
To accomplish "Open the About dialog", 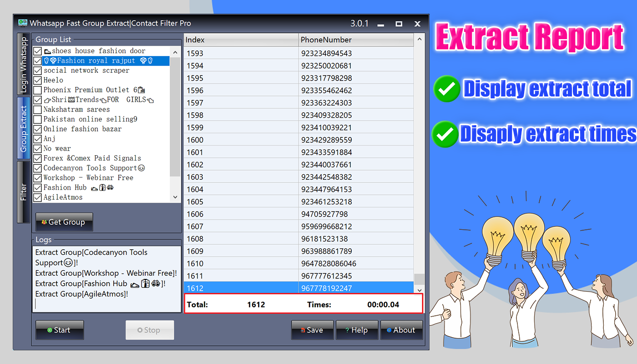I will click(x=402, y=330).
